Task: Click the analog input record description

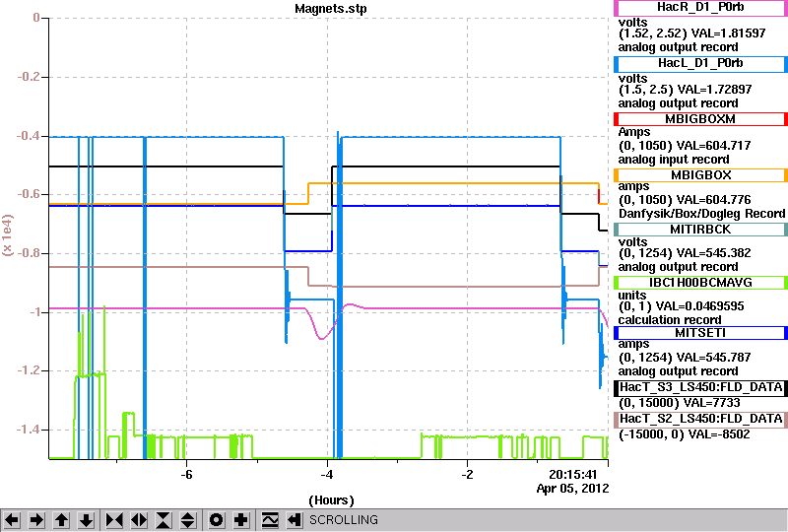Action: tap(674, 160)
